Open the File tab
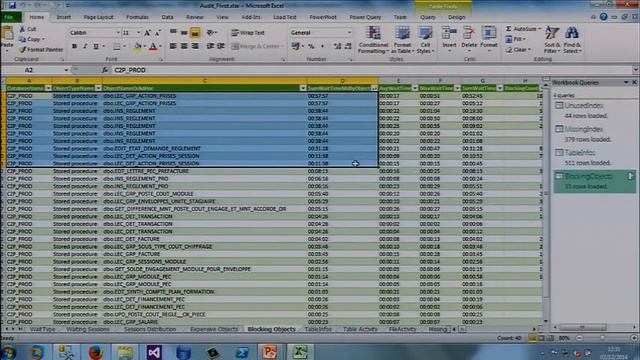This screenshot has height=360, width=640. point(9,17)
